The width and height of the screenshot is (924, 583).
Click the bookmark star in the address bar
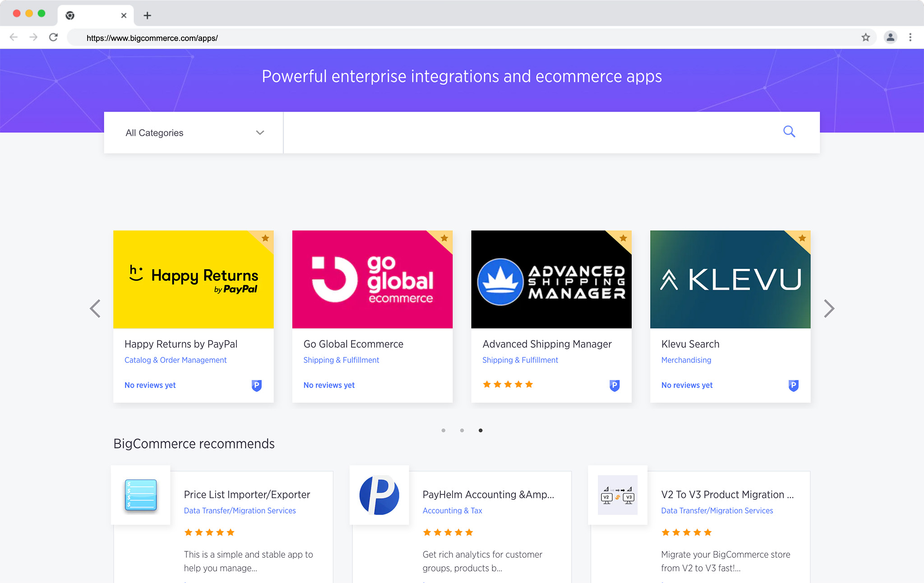(x=865, y=37)
